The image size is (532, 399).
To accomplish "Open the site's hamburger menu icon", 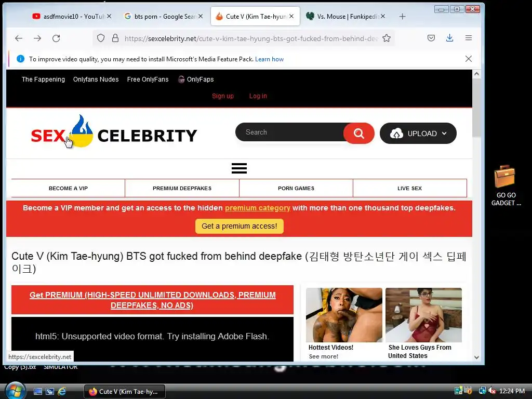I will [x=239, y=168].
